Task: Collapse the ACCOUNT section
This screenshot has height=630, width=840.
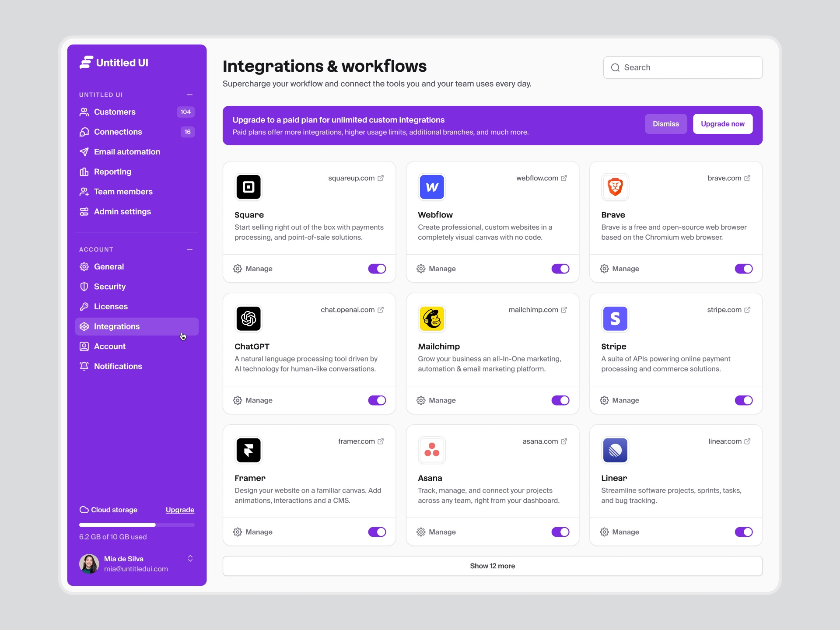Action: (190, 249)
